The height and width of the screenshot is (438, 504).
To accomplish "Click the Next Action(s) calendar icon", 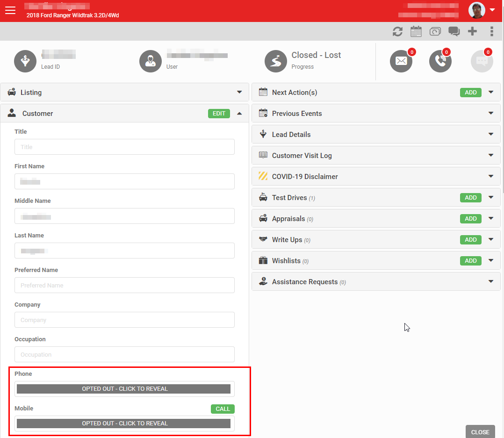I will click(x=263, y=92).
